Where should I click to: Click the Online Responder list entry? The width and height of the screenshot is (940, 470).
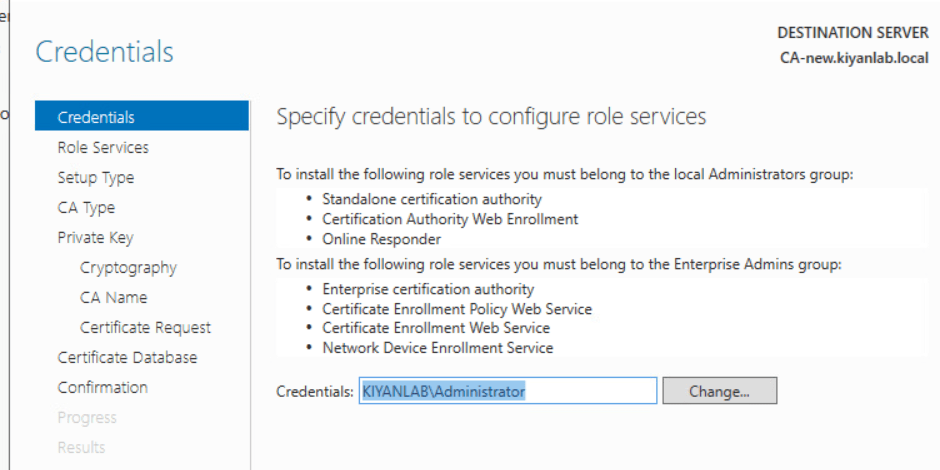[x=381, y=239]
